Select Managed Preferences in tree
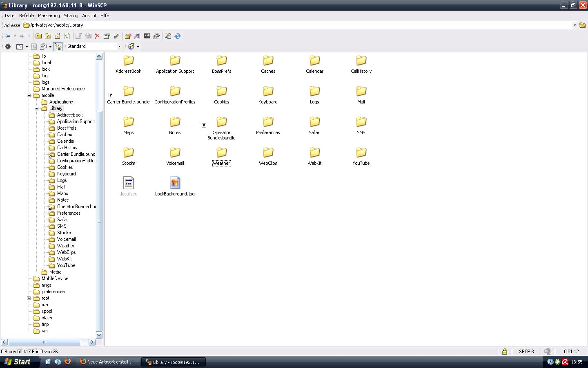This screenshot has width=588, height=368. (63, 89)
